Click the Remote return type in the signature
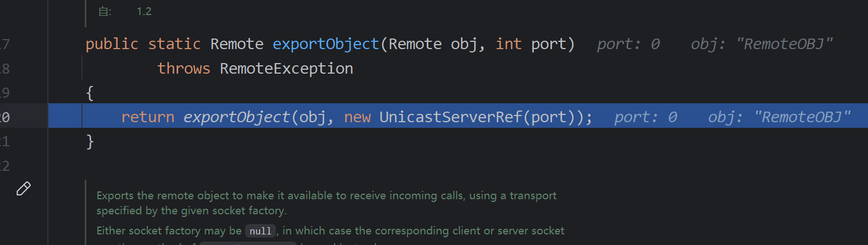 (x=237, y=44)
